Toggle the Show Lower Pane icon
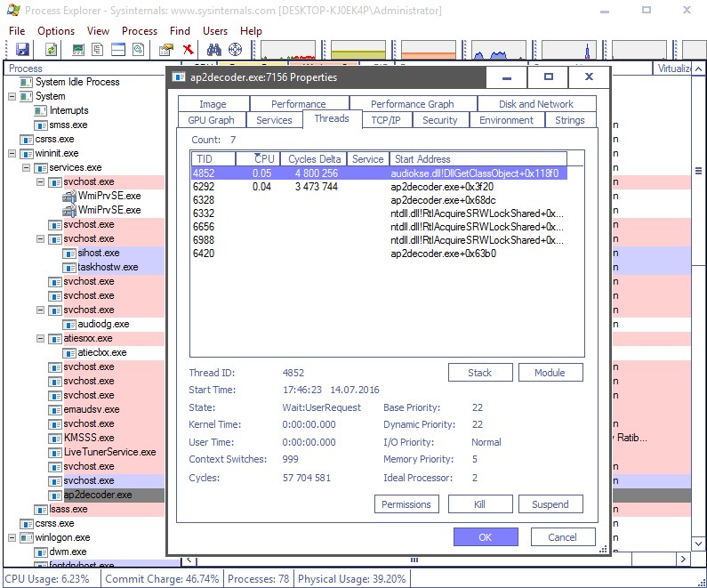The image size is (707, 588). [118, 49]
